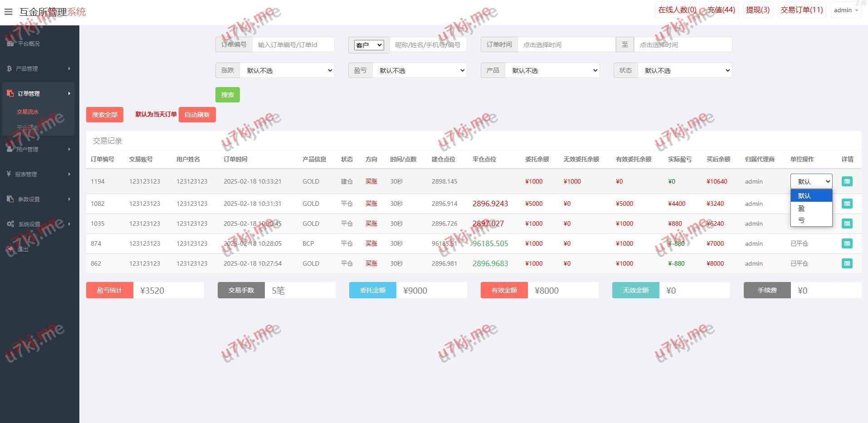Select 盈 option in open dropdown

coord(802,209)
